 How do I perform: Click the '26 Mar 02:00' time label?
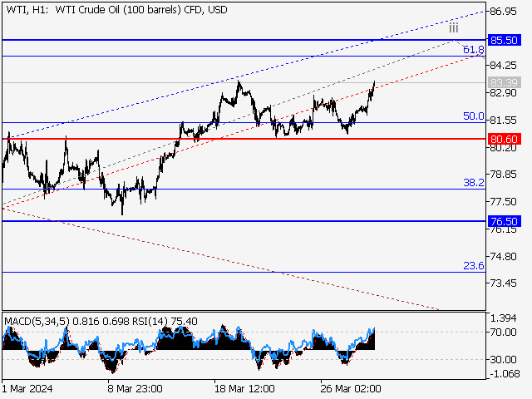[x=351, y=389]
